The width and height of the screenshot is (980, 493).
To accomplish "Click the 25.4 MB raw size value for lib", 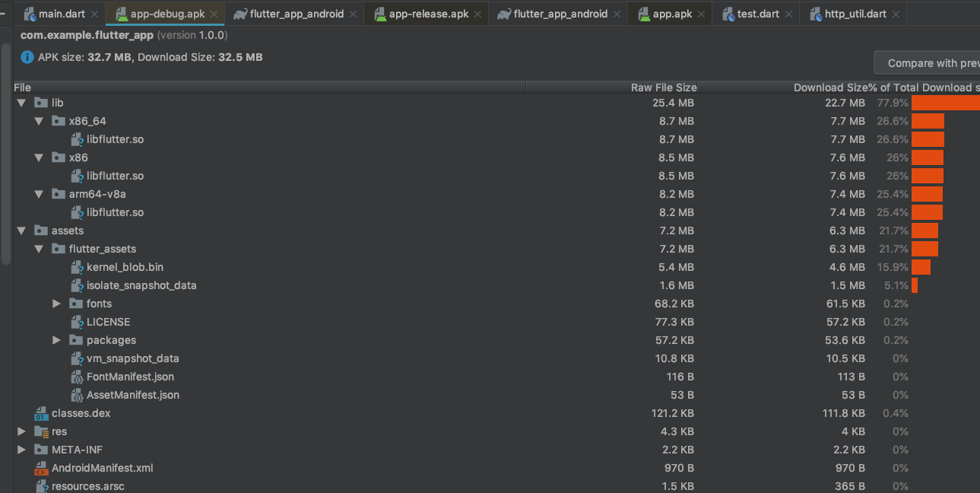I will (673, 103).
